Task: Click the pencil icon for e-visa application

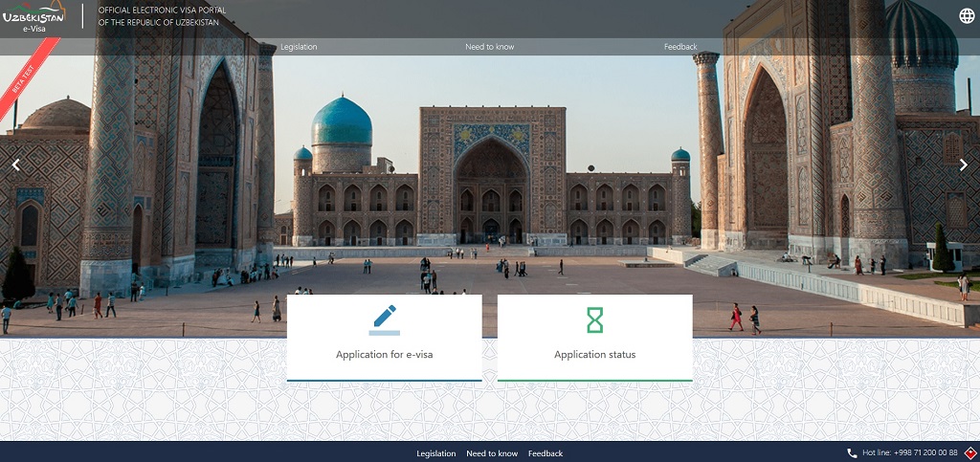Action: [385, 320]
